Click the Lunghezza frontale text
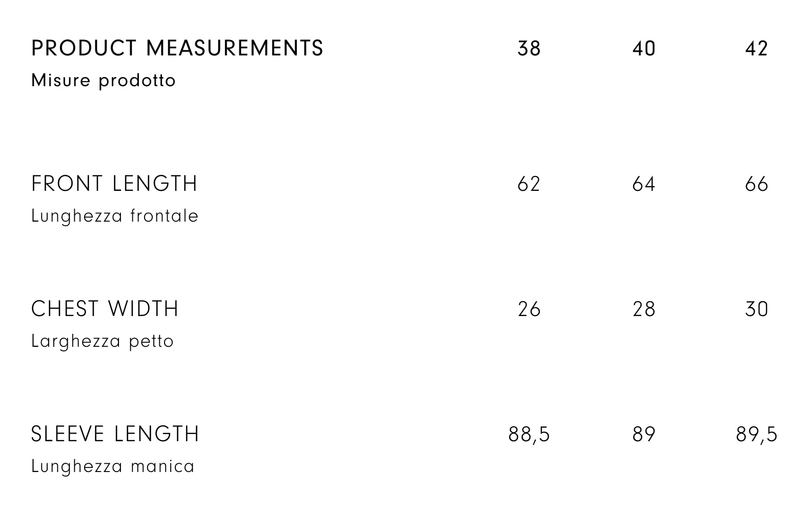 coord(115,216)
